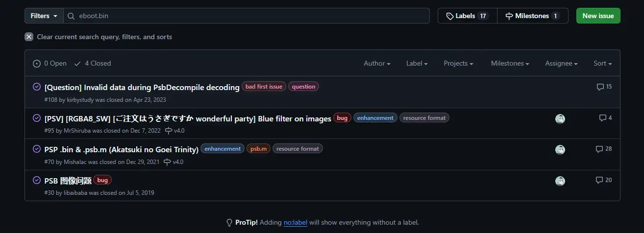Open comments count 4 on issue #95
The width and height of the screenshot is (644, 233).
coord(605,118)
